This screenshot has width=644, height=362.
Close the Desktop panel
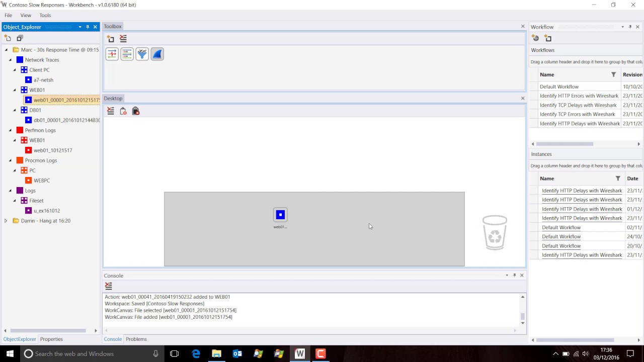pos(523,98)
